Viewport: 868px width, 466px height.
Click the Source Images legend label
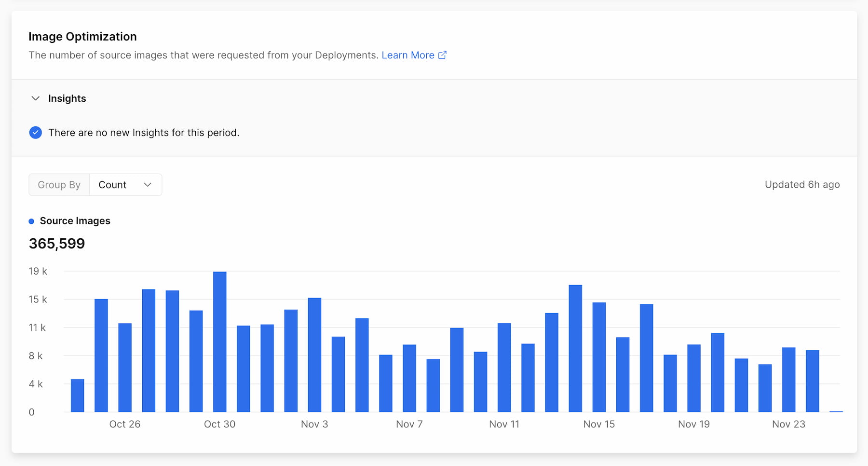pyautogui.click(x=75, y=221)
